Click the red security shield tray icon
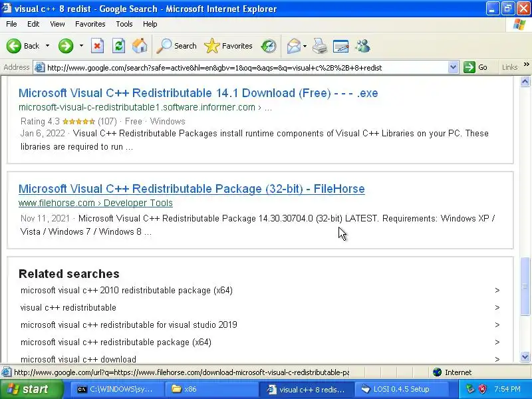Viewport: 532px width, 399px height. pos(483,389)
